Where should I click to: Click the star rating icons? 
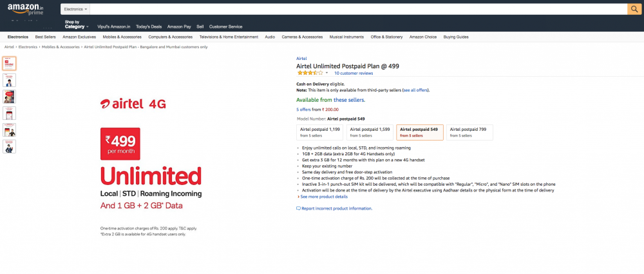point(309,73)
